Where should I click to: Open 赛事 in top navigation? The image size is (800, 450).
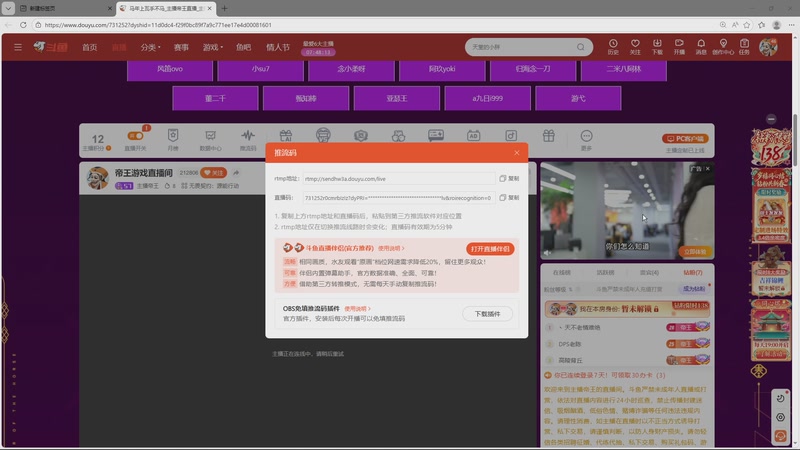pyautogui.click(x=181, y=47)
